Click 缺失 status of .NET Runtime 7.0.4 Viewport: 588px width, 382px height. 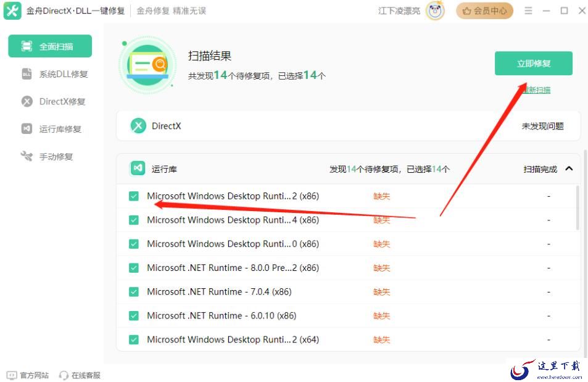click(382, 292)
